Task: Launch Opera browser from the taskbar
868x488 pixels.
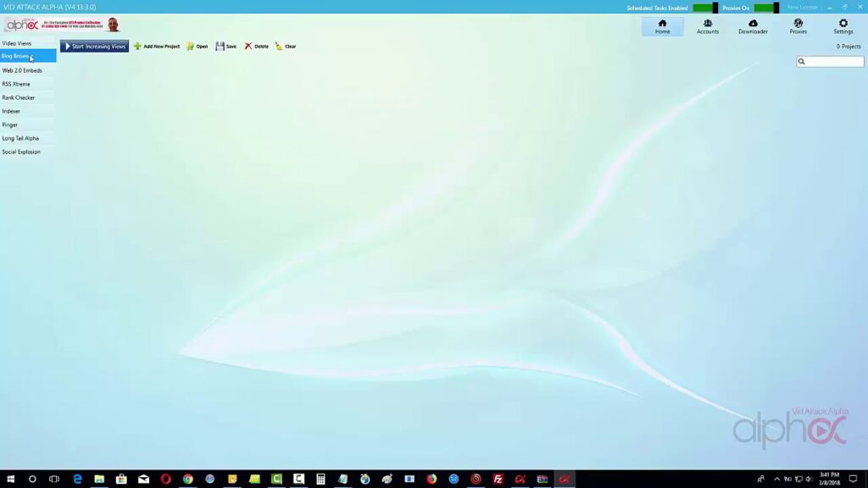Action: (x=165, y=480)
